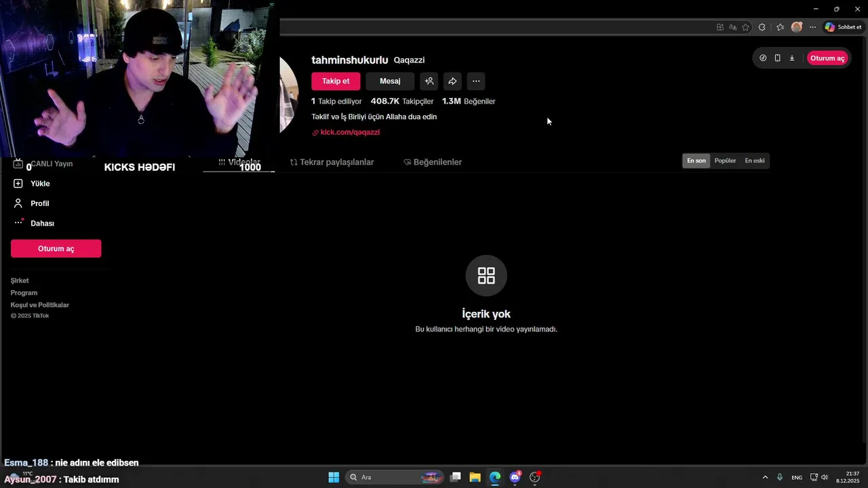The height and width of the screenshot is (488, 868).
Task: Show hidden tray icons chevron
Action: (x=765, y=477)
